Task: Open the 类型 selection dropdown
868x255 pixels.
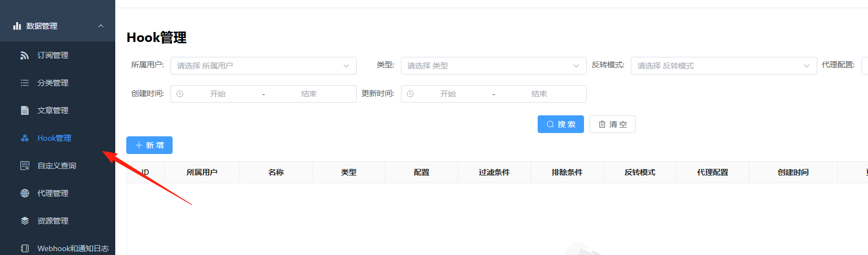Action: pyautogui.click(x=494, y=66)
